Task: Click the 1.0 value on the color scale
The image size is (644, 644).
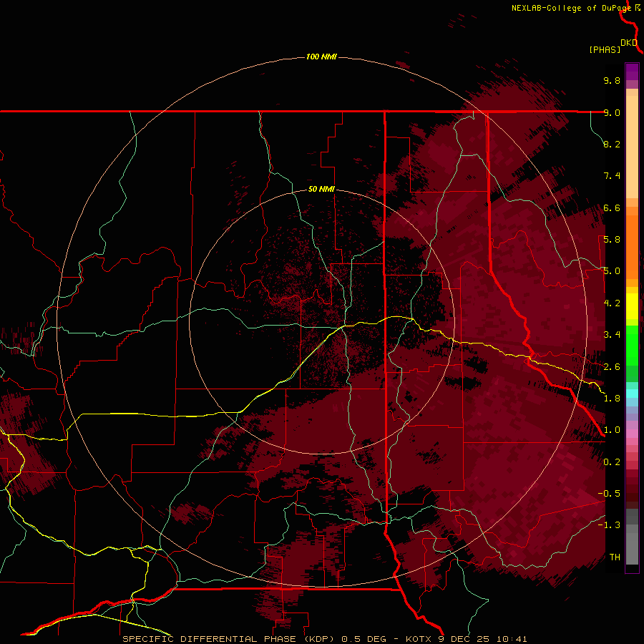Action: pyautogui.click(x=612, y=430)
